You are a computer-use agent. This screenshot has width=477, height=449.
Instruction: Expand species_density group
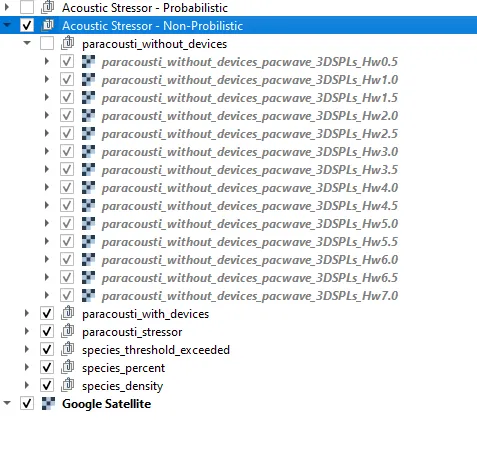[27, 385]
